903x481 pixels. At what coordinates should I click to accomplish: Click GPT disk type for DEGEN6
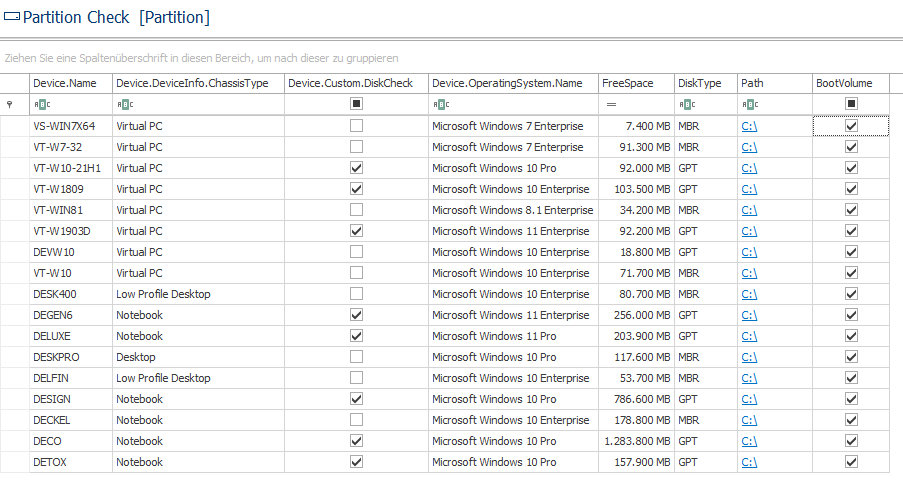(x=706, y=315)
